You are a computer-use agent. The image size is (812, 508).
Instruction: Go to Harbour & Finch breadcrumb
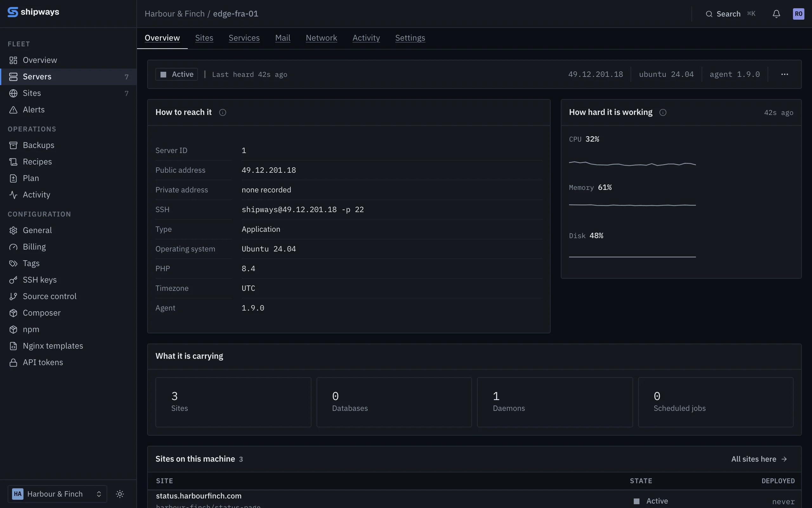click(174, 14)
